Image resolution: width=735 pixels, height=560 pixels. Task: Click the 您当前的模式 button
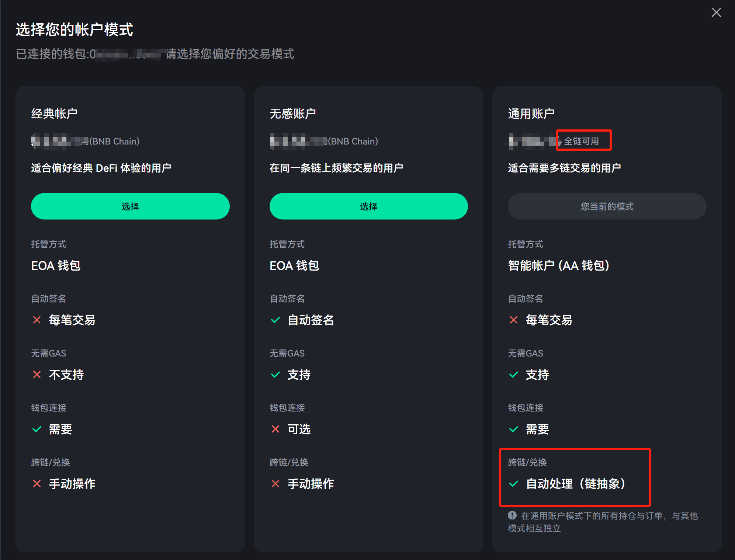607,206
